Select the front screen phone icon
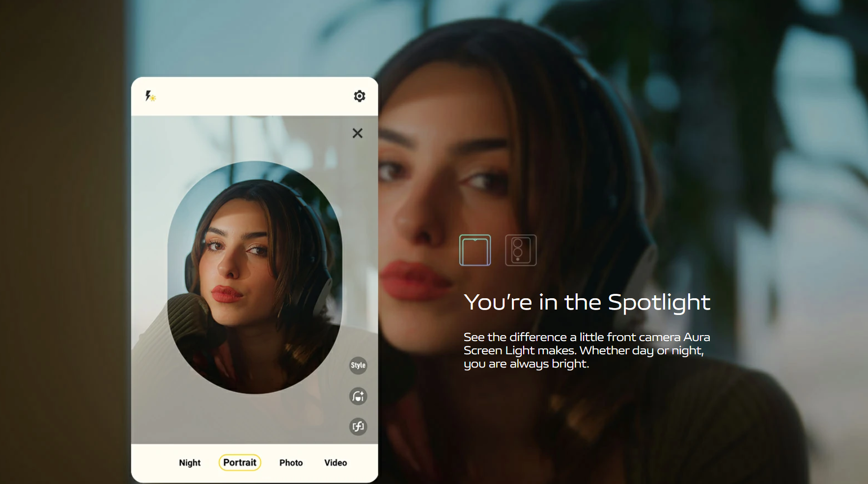Viewport: 868px width, 484px height. pos(475,250)
